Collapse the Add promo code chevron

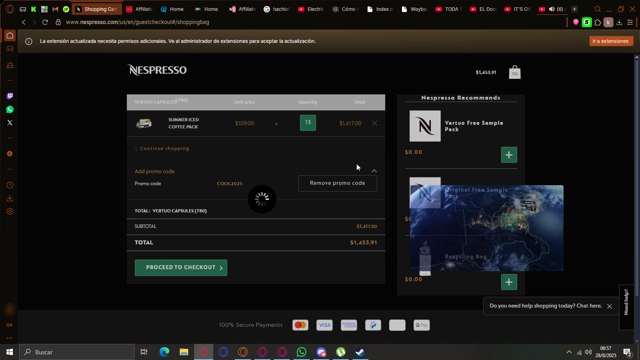374,171
